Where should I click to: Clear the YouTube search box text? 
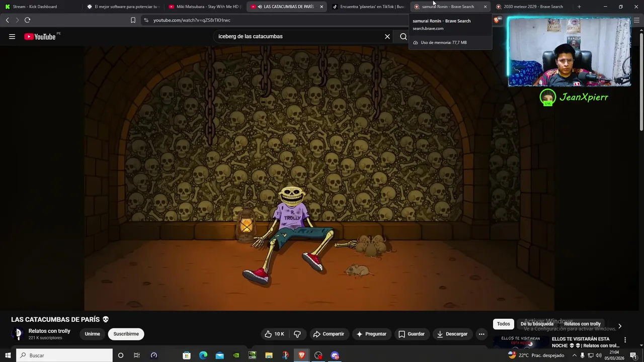tap(387, 36)
